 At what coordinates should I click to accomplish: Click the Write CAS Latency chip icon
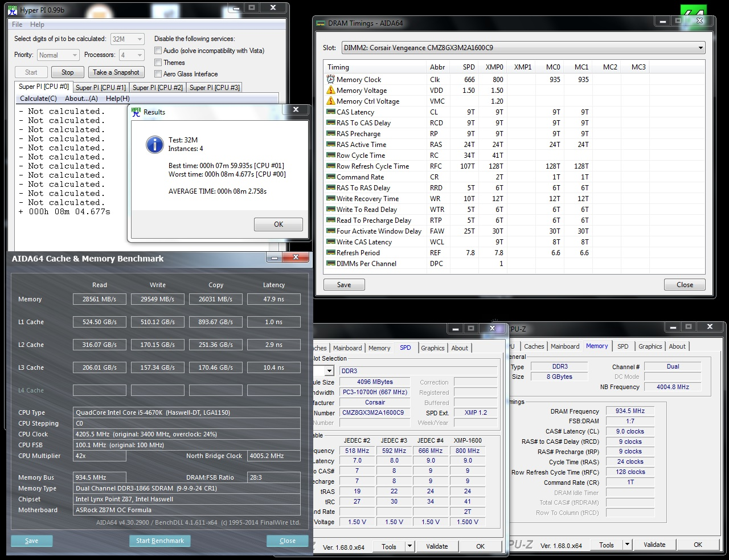point(331,242)
